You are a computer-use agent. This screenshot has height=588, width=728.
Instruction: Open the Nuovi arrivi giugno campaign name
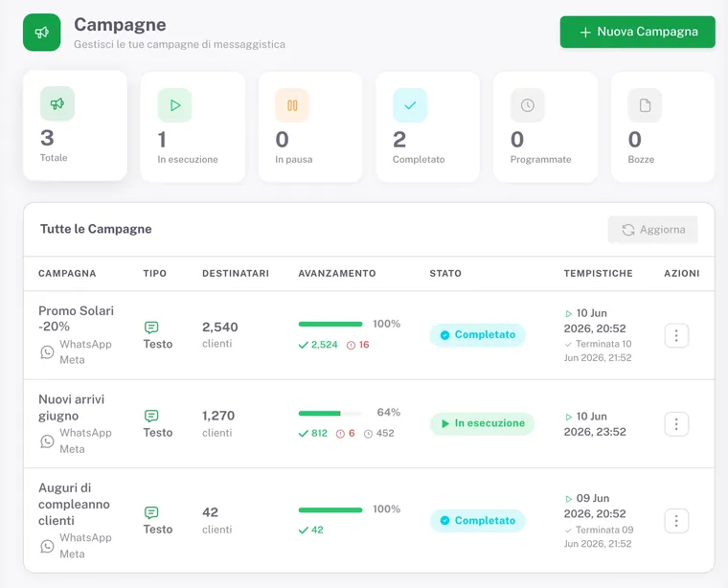coord(72,407)
